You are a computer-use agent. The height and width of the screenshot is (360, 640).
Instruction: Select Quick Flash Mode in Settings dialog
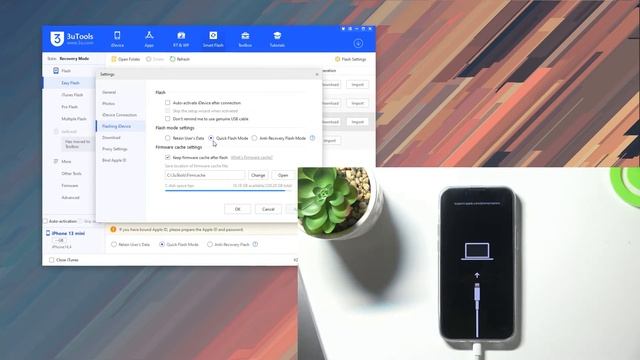point(211,138)
